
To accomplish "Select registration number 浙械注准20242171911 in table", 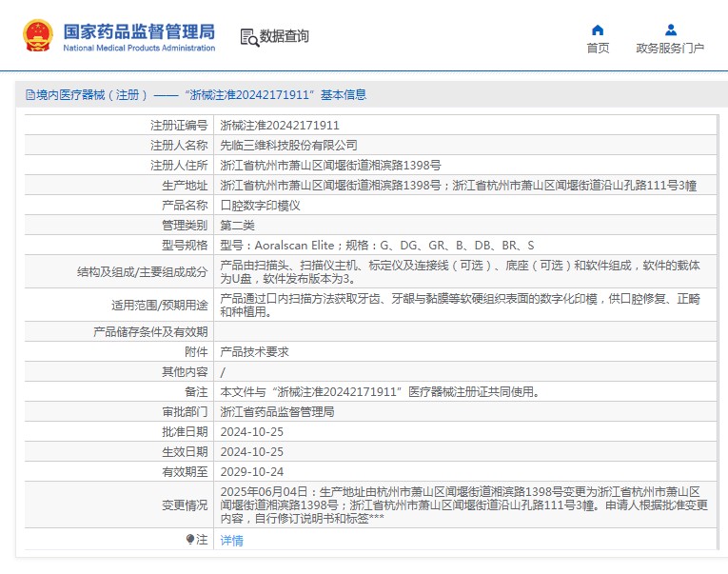I will (x=280, y=125).
